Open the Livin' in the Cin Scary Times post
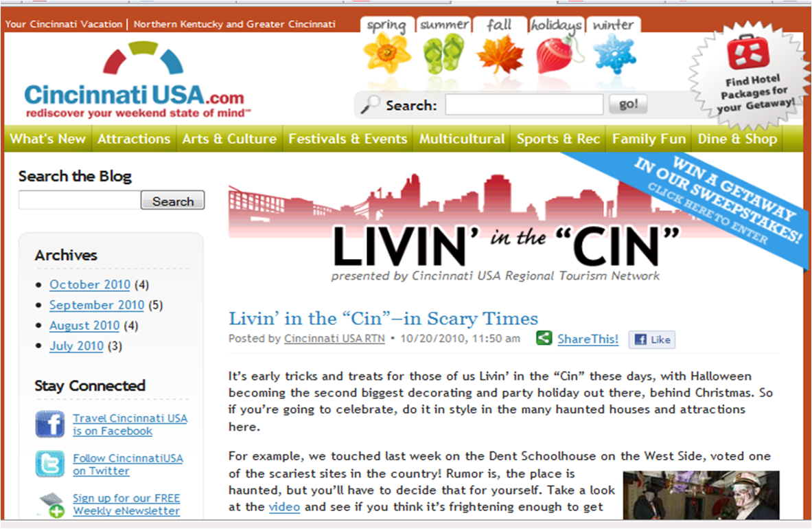This screenshot has width=812, height=529. (383, 318)
